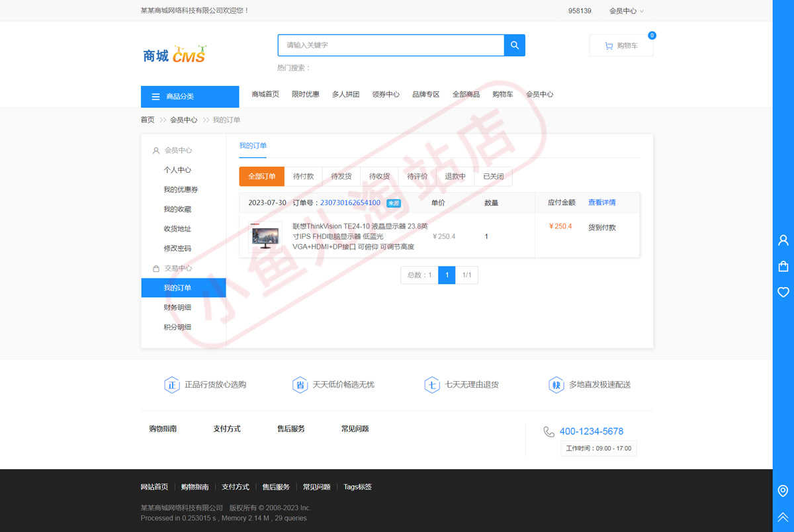Click the 查看详情 link on the order
This screenshot has width=794, height=532.
click(x=602, y=202)
